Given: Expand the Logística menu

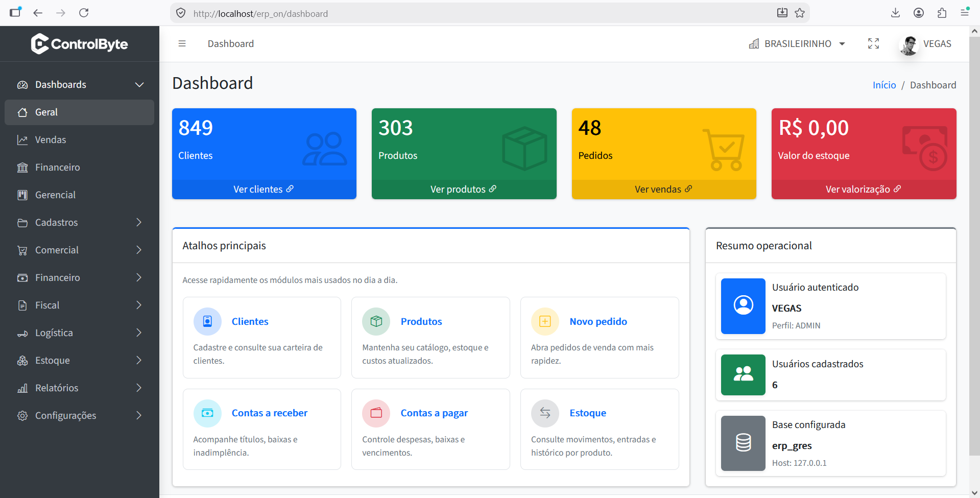Looking at the screenshot, I should click(x=79, y=333).
